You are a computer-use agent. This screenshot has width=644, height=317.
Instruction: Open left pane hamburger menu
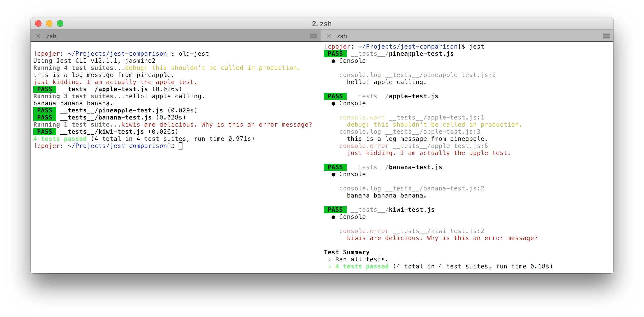314,36
